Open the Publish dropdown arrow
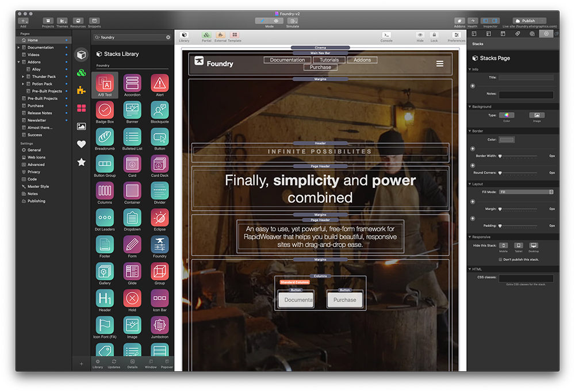 click(x=542, y=21)
